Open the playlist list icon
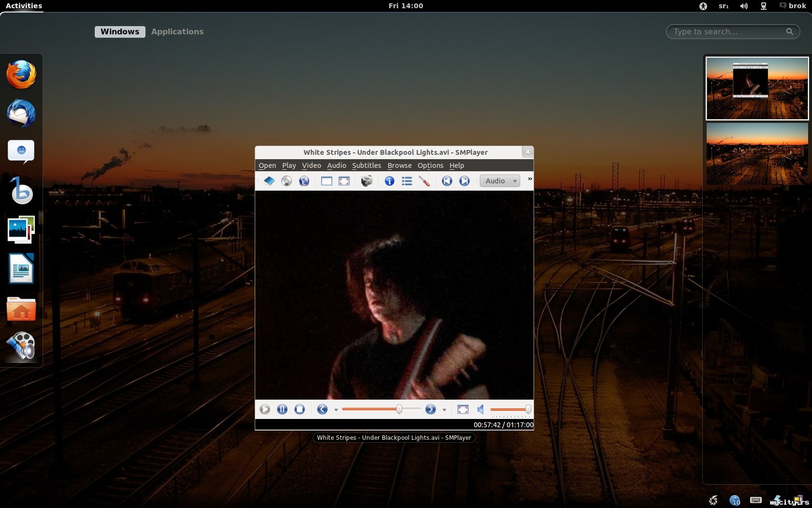The width and height of the screenshot is (812, 508). point(407,181)
